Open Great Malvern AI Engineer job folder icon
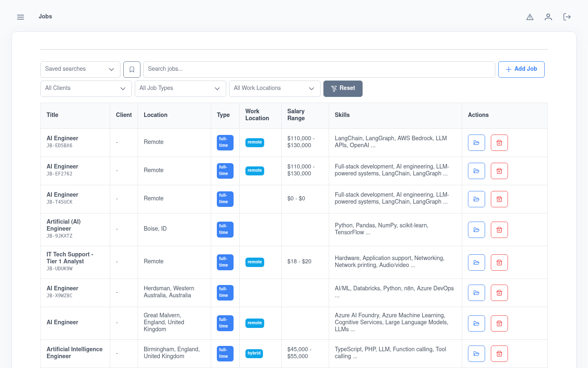The width and height of the screenshot is (588, 368). click(477, 323)
